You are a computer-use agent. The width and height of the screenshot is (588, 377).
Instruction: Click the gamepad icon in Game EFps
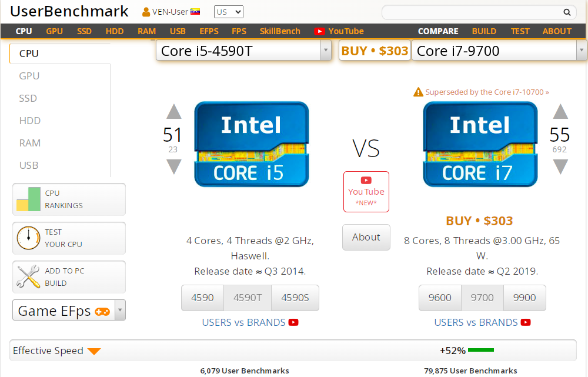pos(102,311)
